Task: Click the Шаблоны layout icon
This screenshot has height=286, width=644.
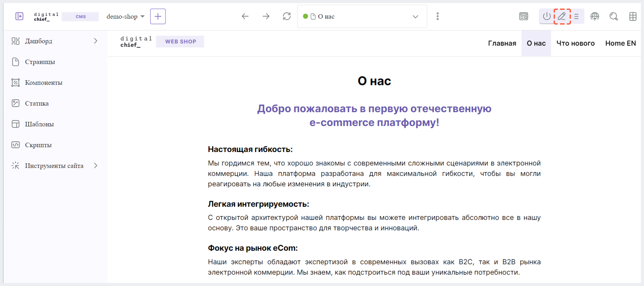Action: (16, 124)
